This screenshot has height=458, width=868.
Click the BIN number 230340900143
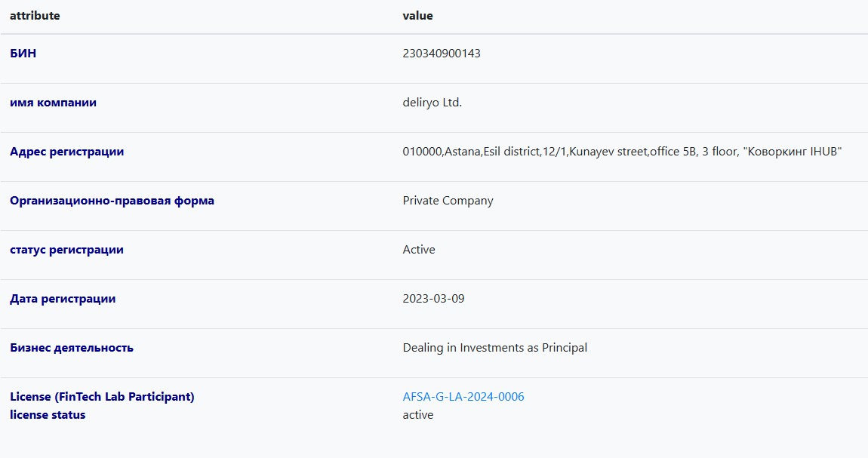click(442, 54)
